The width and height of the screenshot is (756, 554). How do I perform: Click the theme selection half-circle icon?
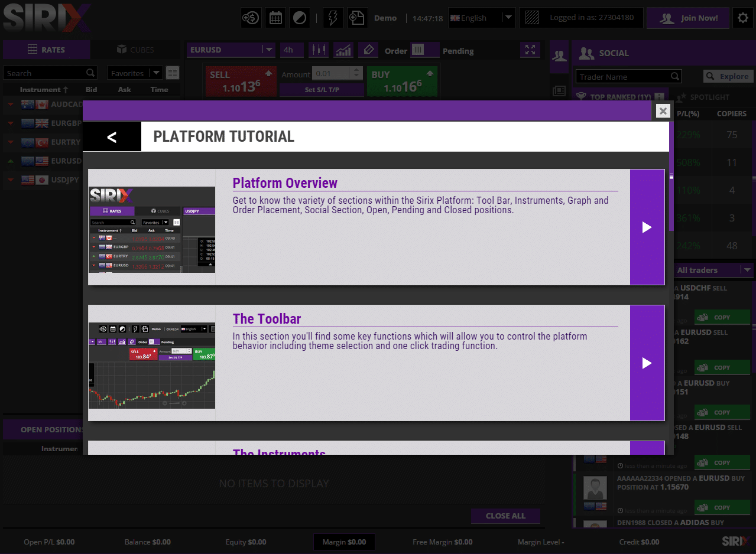pos(300,18)
